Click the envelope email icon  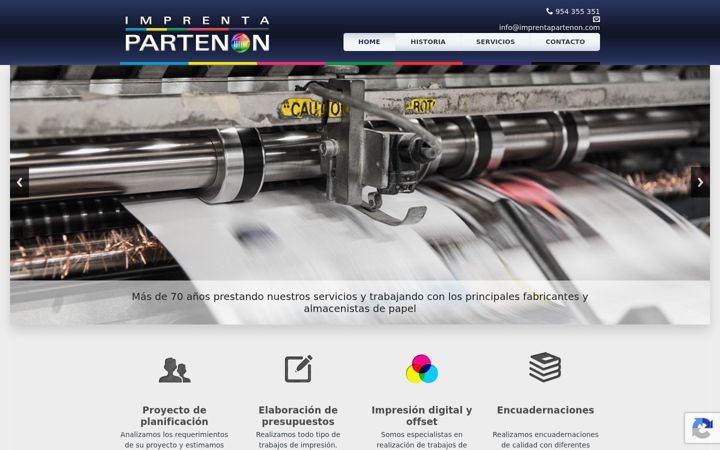(x=596, y=19)
